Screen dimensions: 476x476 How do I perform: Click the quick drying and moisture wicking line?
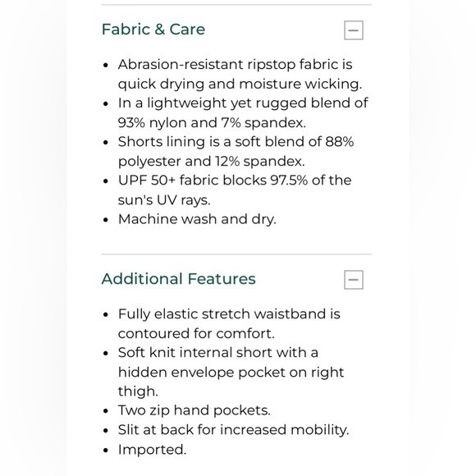tap(240, 84)
